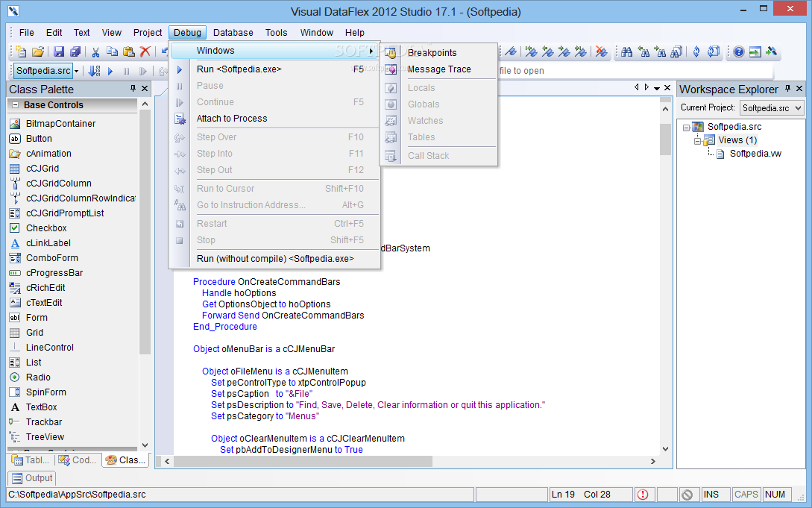Click the Find Next binoculars icon
812x508 pixels.
tap(661, 51)
